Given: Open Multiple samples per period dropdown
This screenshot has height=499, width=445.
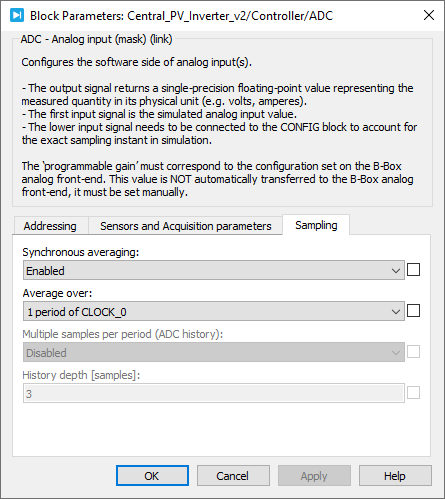Looking at the screenshot, I should 214,352.
